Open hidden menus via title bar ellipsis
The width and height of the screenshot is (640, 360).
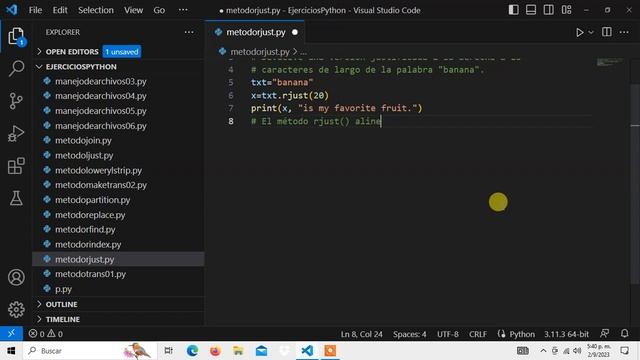click(183, 10)
